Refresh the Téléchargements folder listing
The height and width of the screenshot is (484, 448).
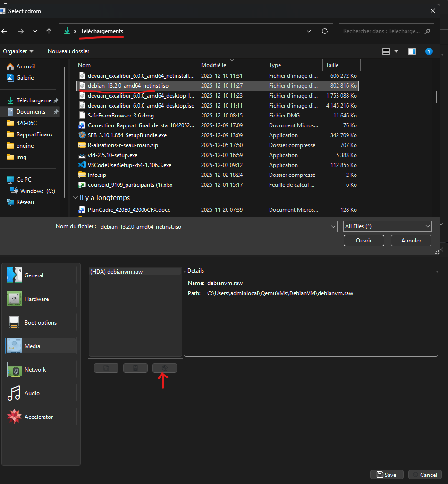[x=324, y=31]
